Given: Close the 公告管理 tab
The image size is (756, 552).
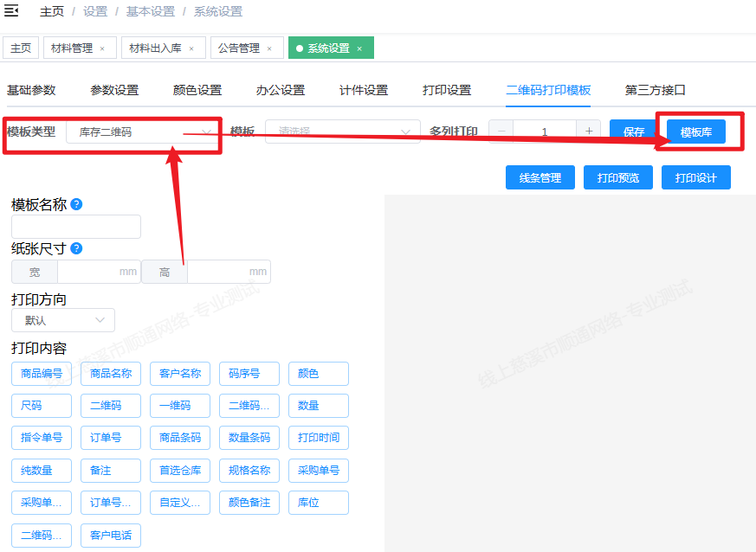Looking at the screenshot, I should click(x=269, y=48).
